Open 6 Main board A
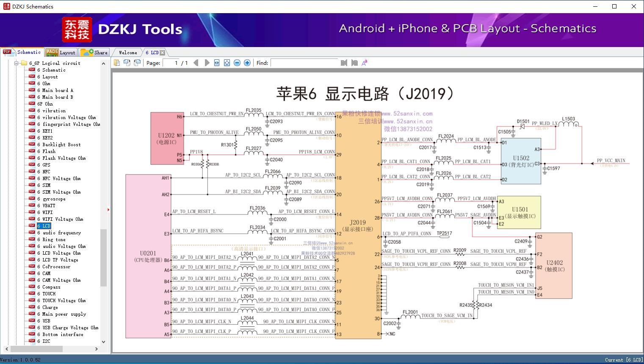 (x=55, y=90)
